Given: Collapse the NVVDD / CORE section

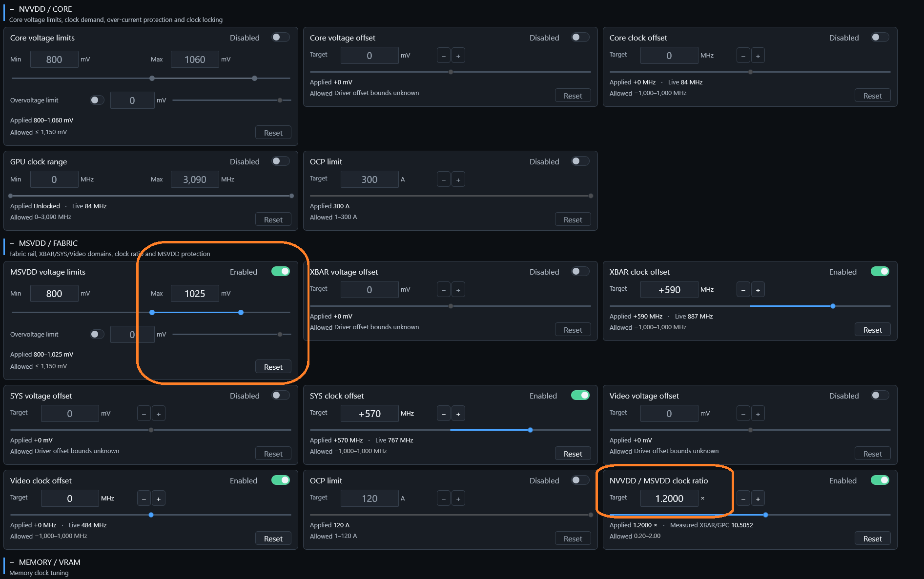Looking at the screenshot, I should pos(12,9).
